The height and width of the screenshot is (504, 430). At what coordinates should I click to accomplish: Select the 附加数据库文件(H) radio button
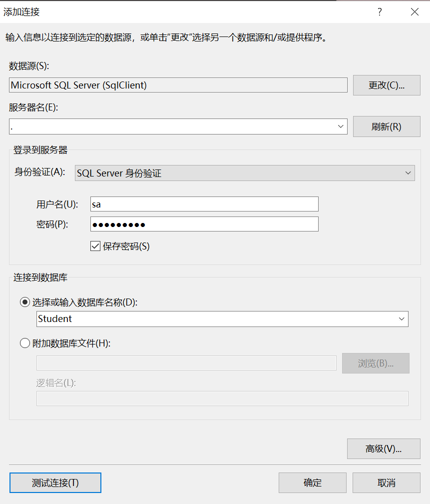click(x=24, y=343)
